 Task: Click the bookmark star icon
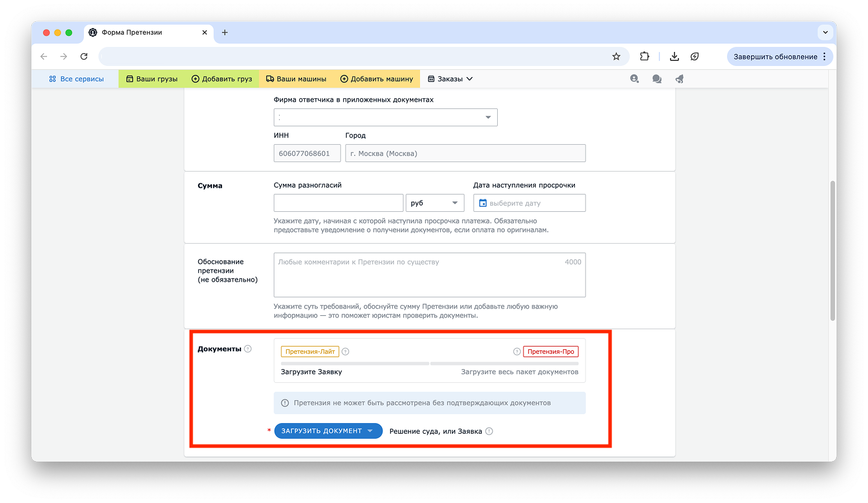(616, 56)
